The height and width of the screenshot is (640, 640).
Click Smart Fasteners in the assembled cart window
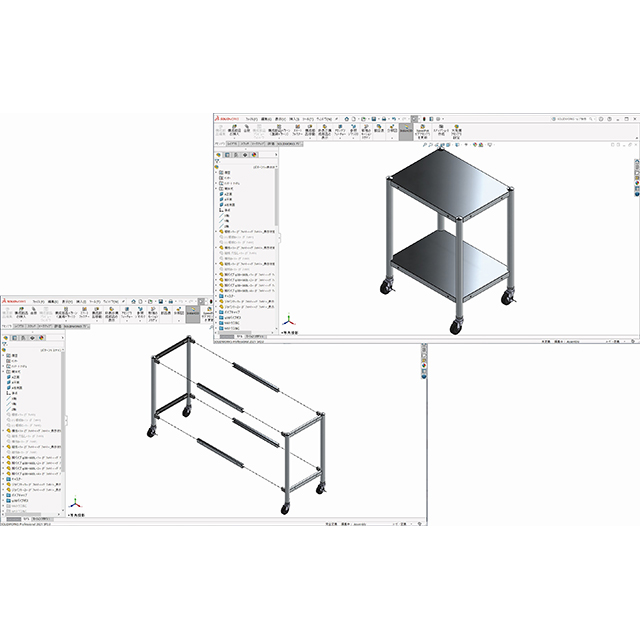click(x=298, y=130)
